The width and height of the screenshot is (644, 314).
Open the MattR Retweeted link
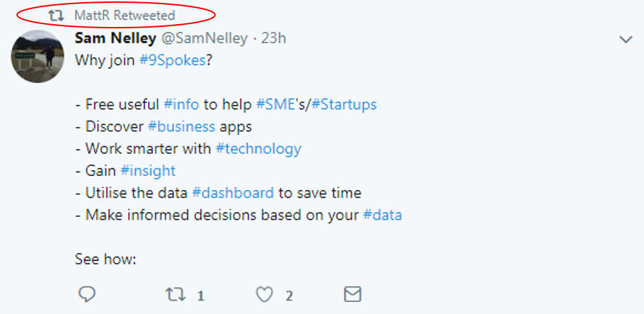(x=125, y=16)
